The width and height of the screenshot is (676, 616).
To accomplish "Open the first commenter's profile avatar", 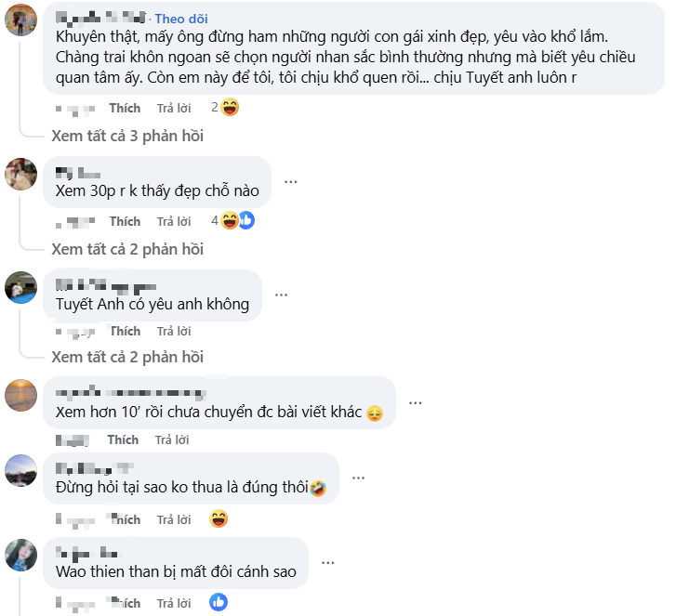I will point(20,20).
